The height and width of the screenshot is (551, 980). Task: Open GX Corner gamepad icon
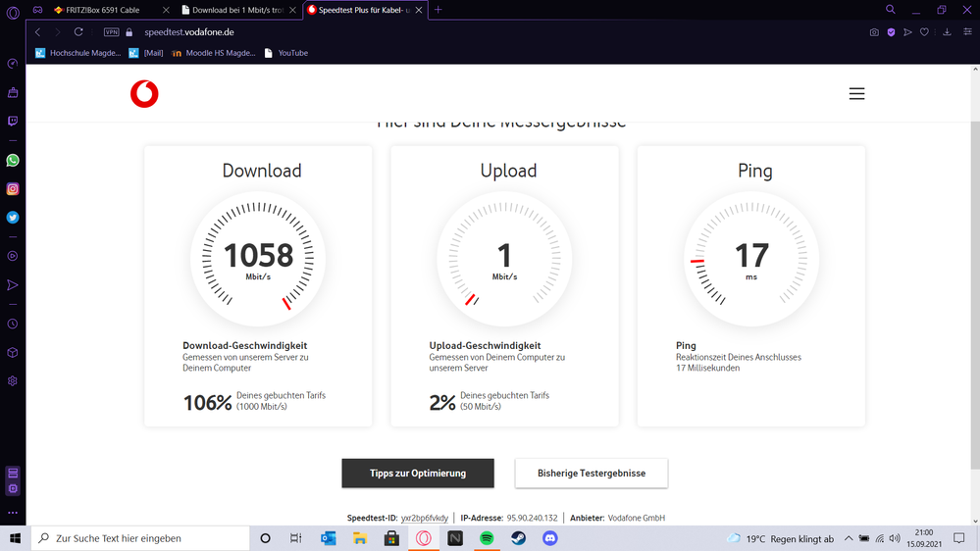pyautogui.click(x=38, y=10)
